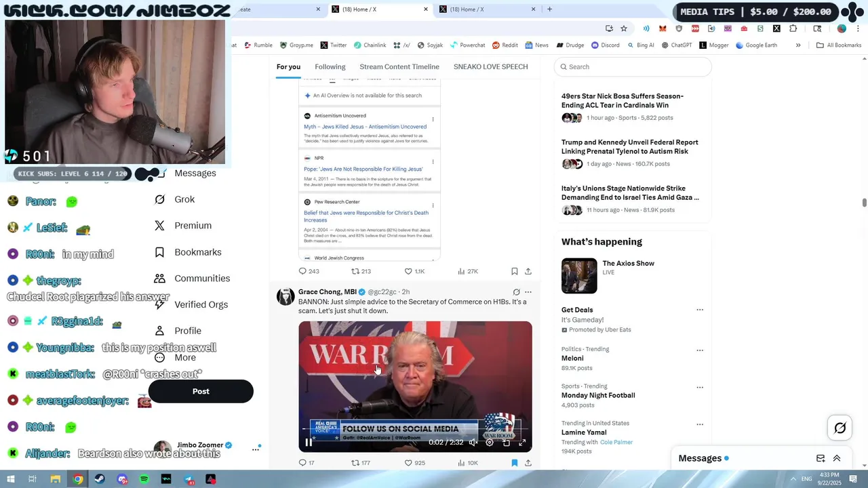Open more options for Meloni trend
The image size is (868, 488).
click(x=700, y=350)
